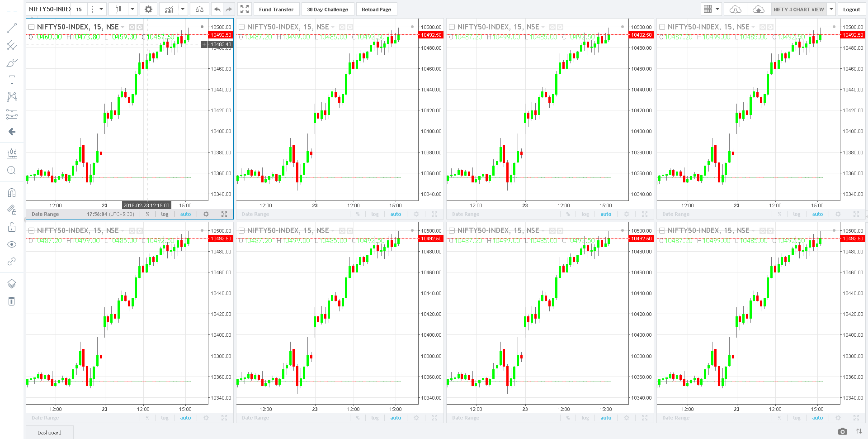Select the Crosshair cursor tool
The width and height of the screenshot is (868, 439).
click(x=12, y=11)
